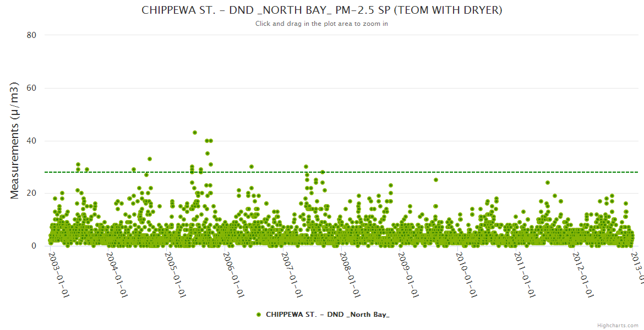Image resolution: width=644 pixels, height=330 pixels.
Task: Click the 2010-01-01 x-axis label
Action: 466,274
